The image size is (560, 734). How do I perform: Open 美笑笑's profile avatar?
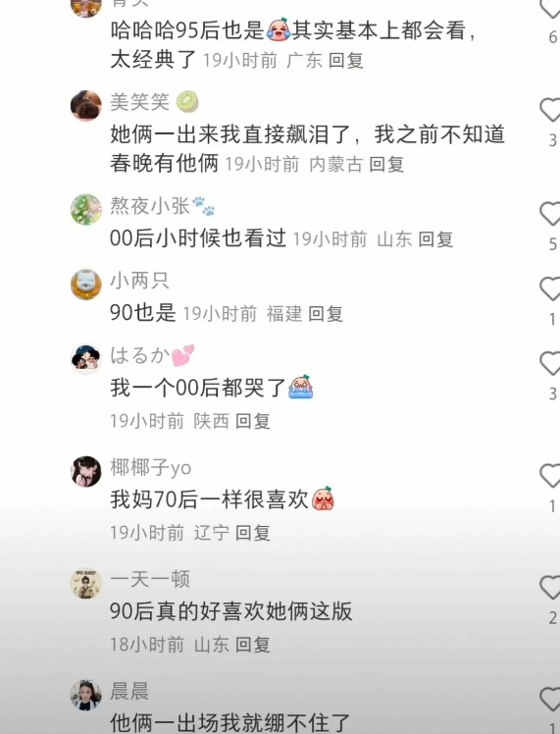coord(85,106)
